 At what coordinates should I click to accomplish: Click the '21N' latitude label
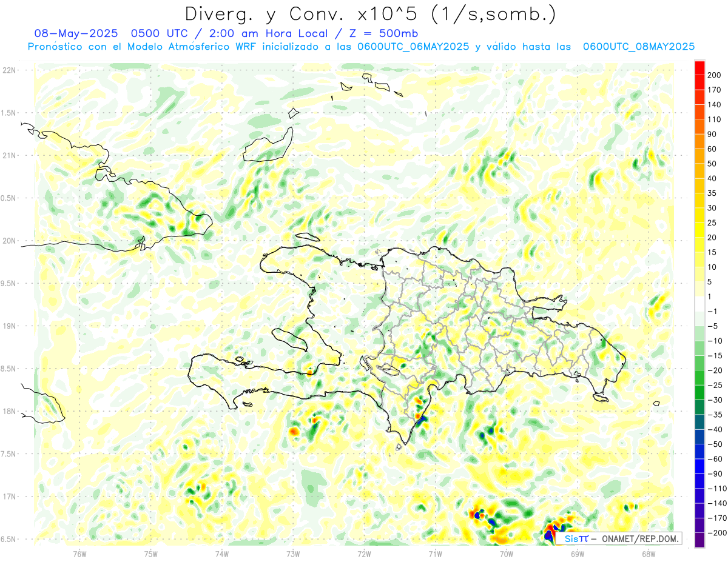tap(8, 155)
